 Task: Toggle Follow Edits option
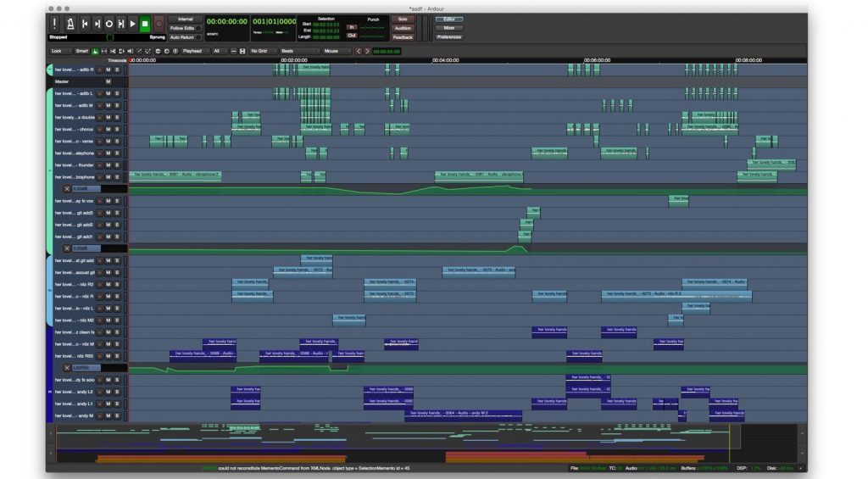(185, 28)
